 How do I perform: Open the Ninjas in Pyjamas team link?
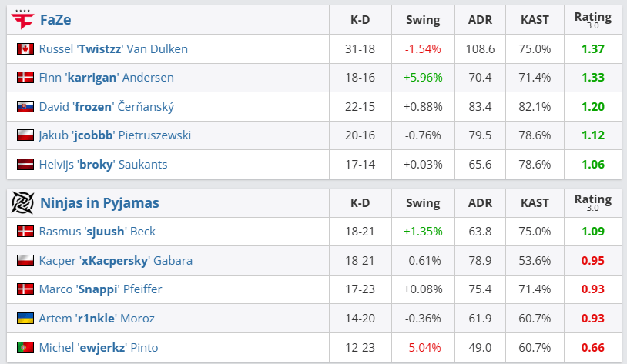(99, 203)
